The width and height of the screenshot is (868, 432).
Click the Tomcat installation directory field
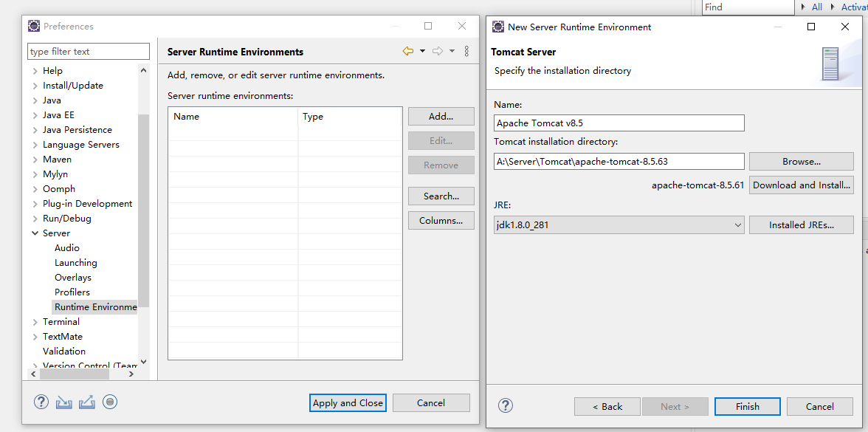(619, 162)
